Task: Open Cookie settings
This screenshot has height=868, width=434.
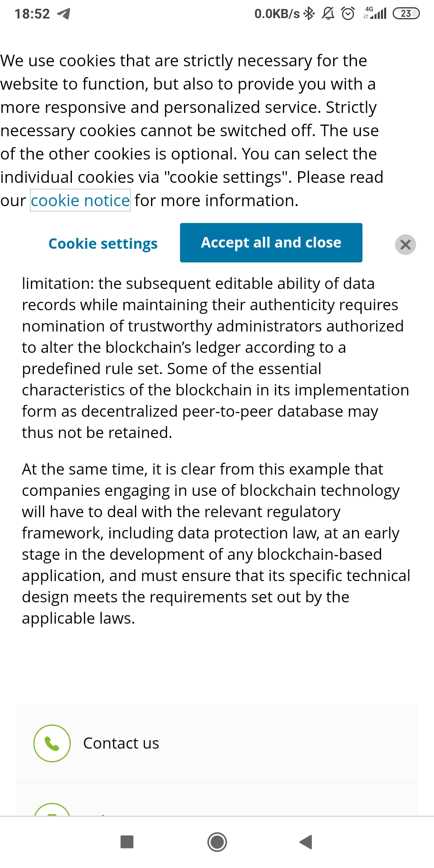Action: (103, 244)
